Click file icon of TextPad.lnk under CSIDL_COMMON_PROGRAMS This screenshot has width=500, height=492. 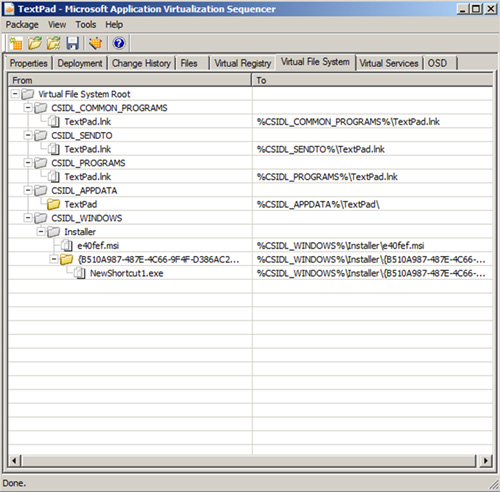point(54,122)
